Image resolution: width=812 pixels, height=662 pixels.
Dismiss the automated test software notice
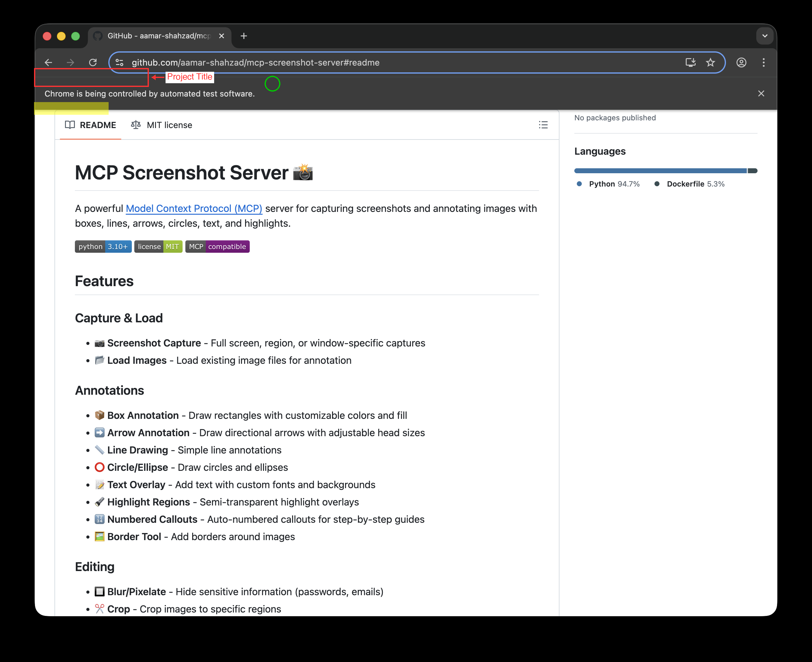click(x=761, y=93)
